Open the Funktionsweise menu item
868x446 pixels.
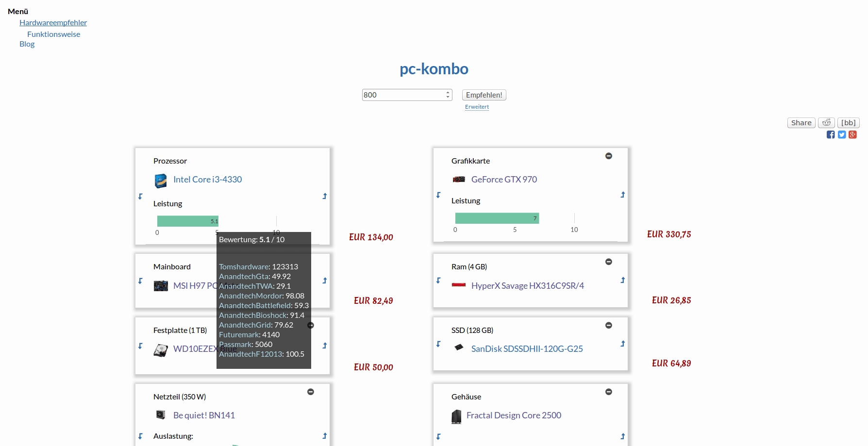tap(53, 34)
